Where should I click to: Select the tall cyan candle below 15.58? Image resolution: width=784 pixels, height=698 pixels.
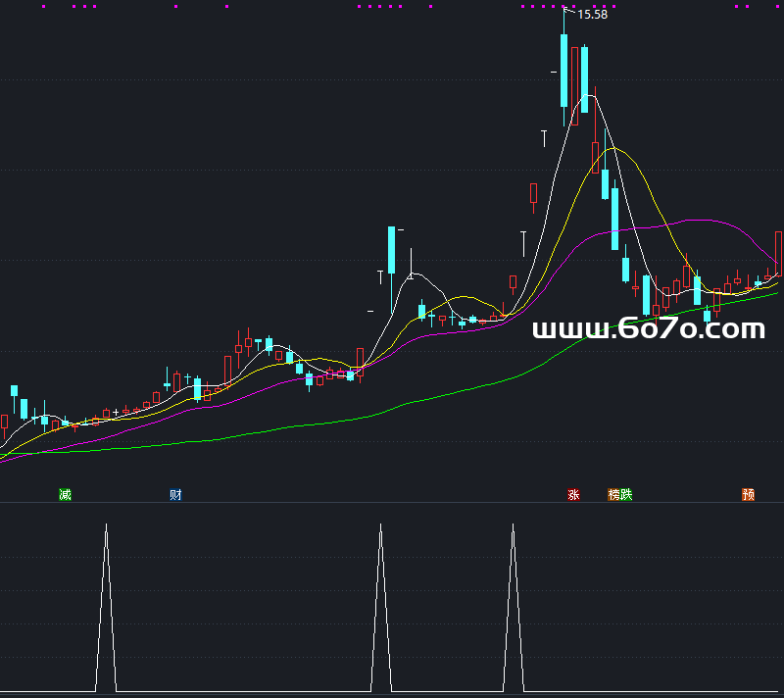564,70
